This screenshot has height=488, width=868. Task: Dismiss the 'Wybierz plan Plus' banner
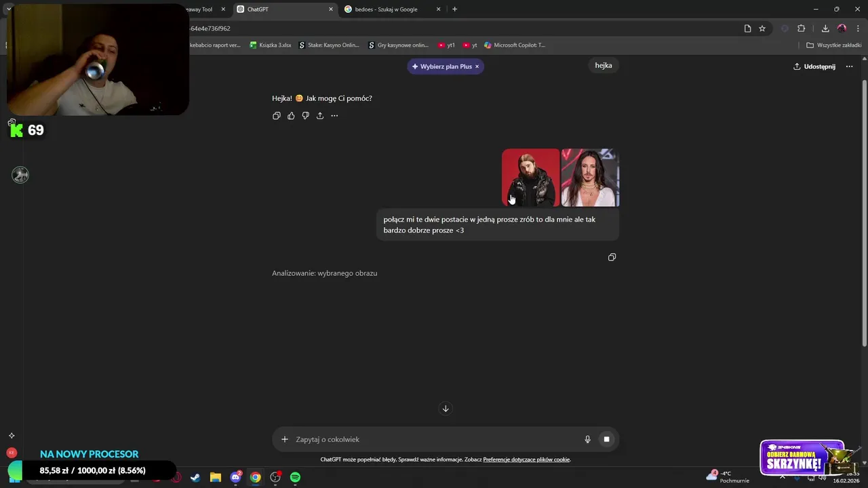click(477, 66)
